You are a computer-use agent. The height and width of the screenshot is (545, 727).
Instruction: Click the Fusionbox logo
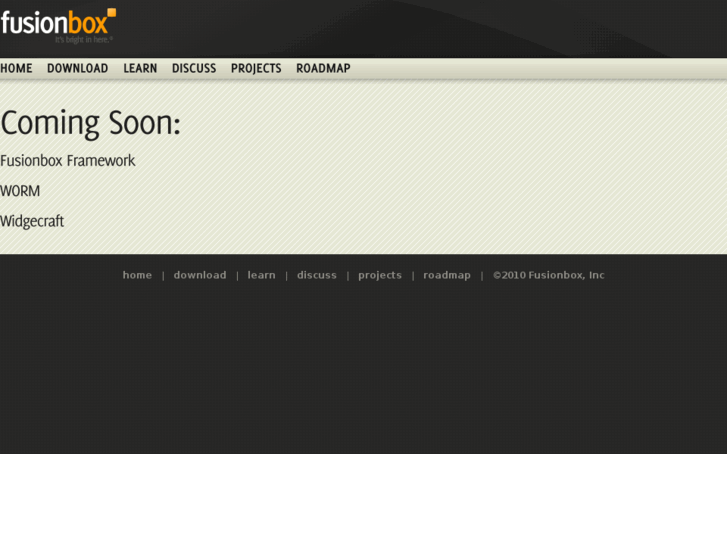point(58,26)
